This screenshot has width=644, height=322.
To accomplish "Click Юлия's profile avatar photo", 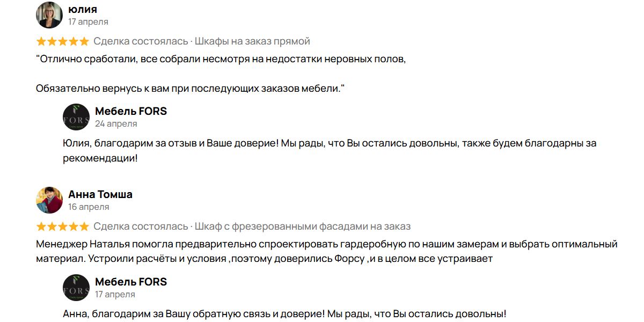I will [49, 15].
